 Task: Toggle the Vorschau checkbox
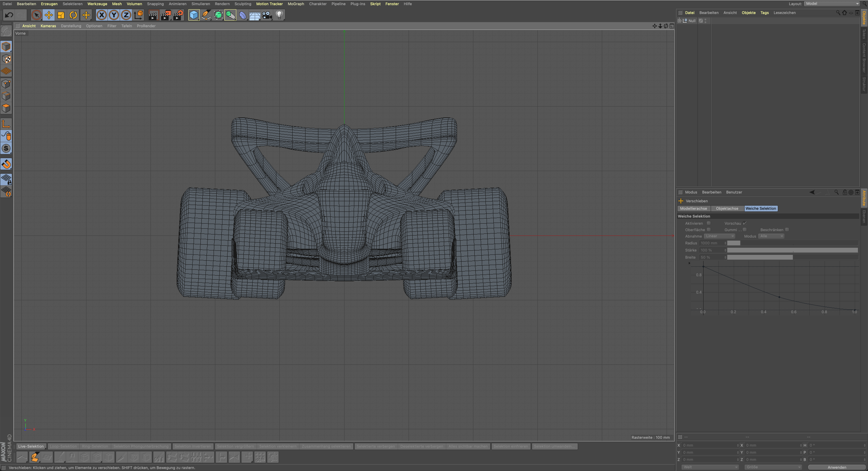click(745, 223)
